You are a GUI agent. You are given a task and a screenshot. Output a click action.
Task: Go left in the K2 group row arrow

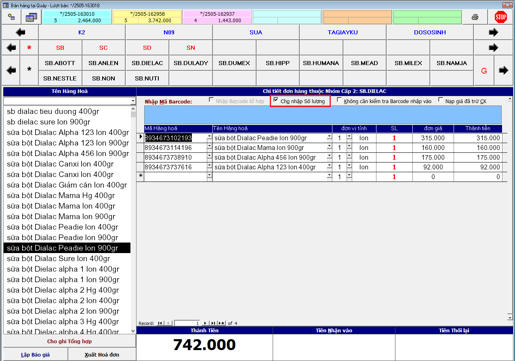coord(20,32)
